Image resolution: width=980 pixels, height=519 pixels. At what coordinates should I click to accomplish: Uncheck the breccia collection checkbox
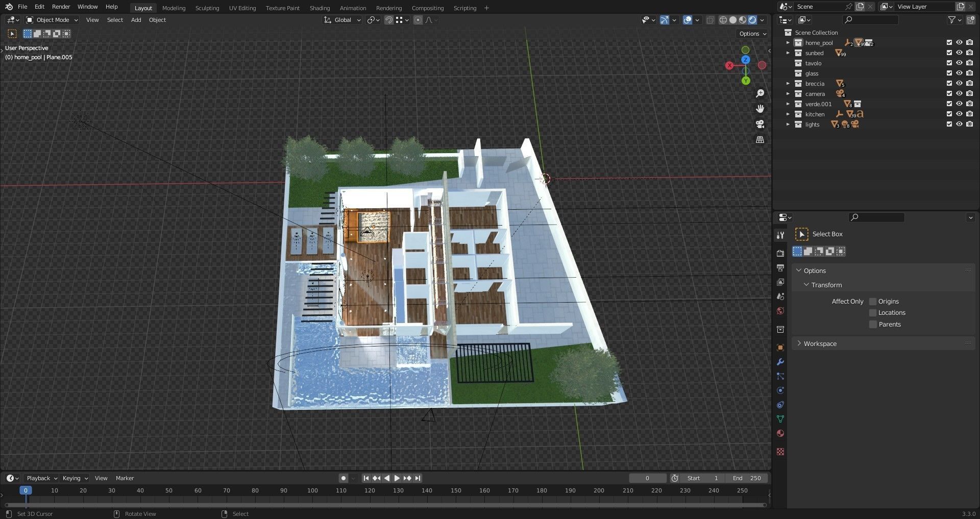click(x=949, y=84)
